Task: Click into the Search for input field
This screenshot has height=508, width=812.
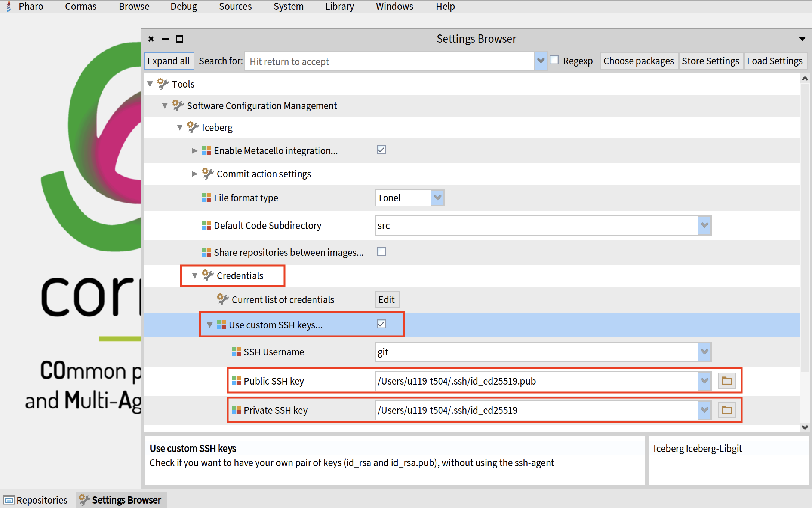Action: click(389, 61)
